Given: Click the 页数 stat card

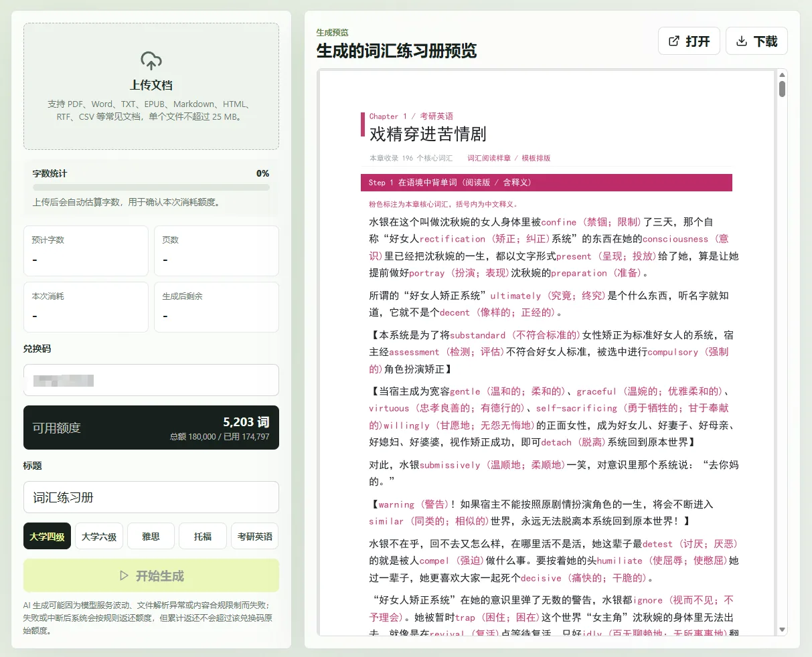Looking at the screenshot, I should click(x=216, y=251).
